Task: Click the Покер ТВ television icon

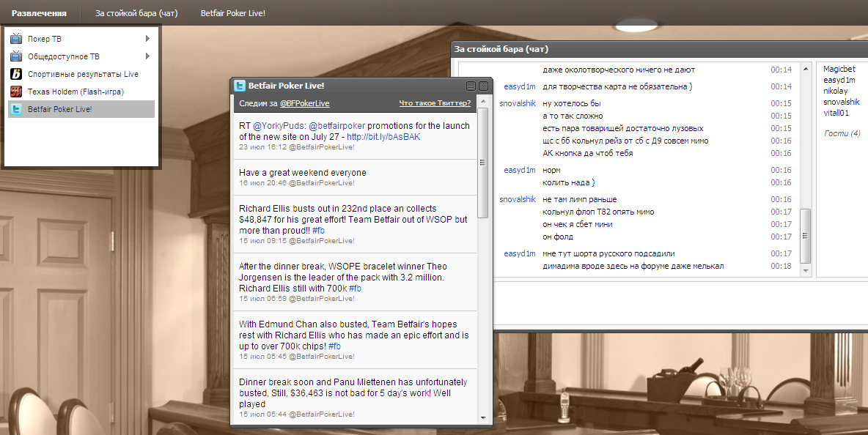Action: coord(16,39)
